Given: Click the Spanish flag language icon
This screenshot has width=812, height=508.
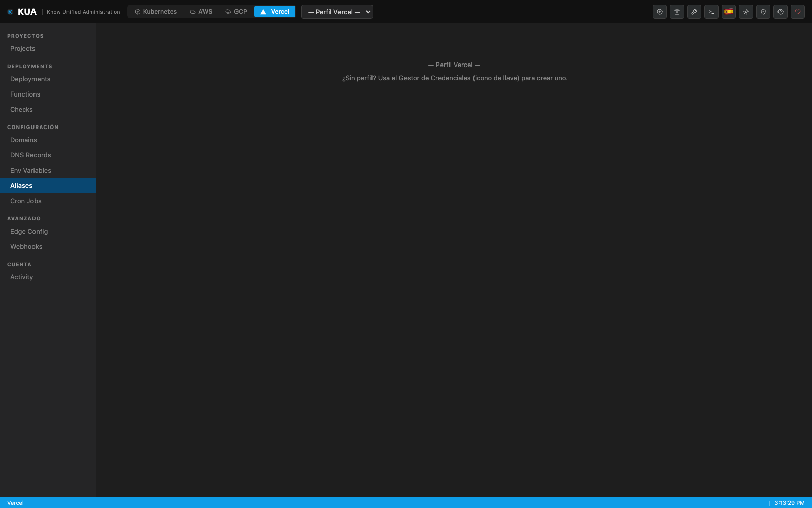Looking at the screenshot, I should (x=729, y=12).
